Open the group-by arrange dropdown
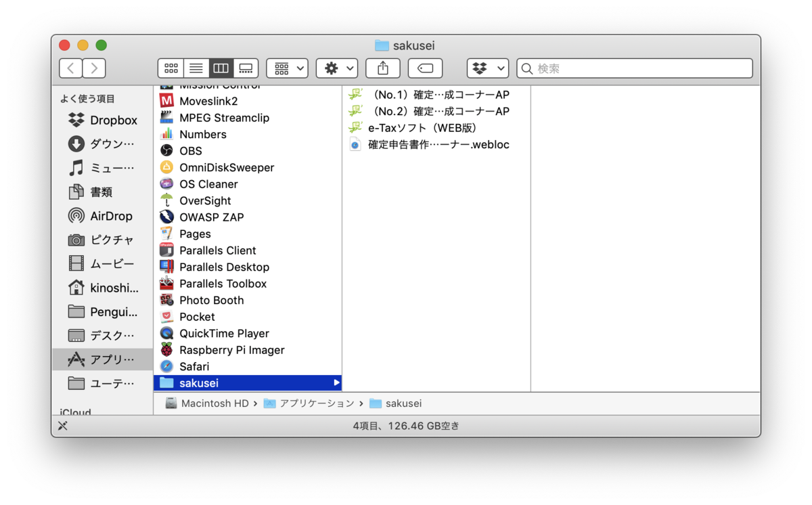 [x=288, y=68]
